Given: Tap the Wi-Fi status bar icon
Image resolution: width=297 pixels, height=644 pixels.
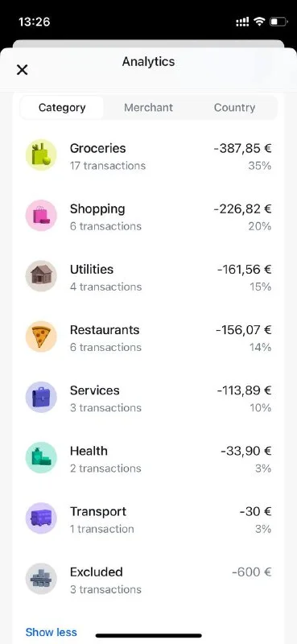Looking at the screenshot, I should pyautogui.click(x=259, y=22).
